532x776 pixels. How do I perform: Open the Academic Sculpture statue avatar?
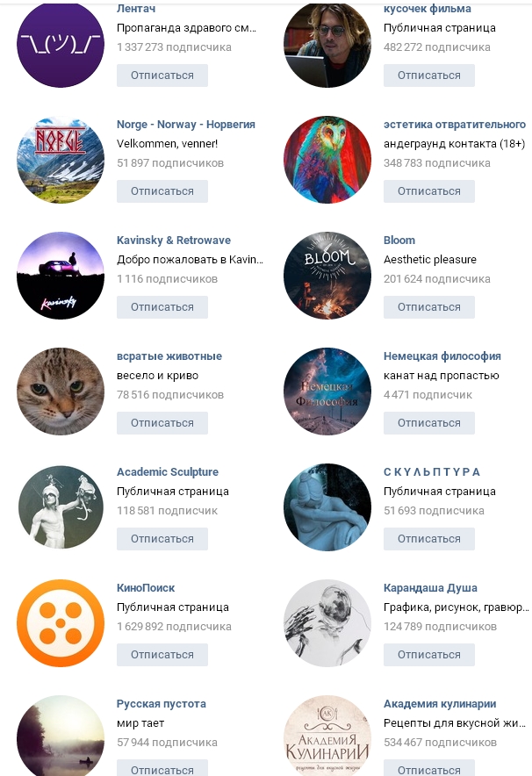pyautogui.click(x=61, y=507)
